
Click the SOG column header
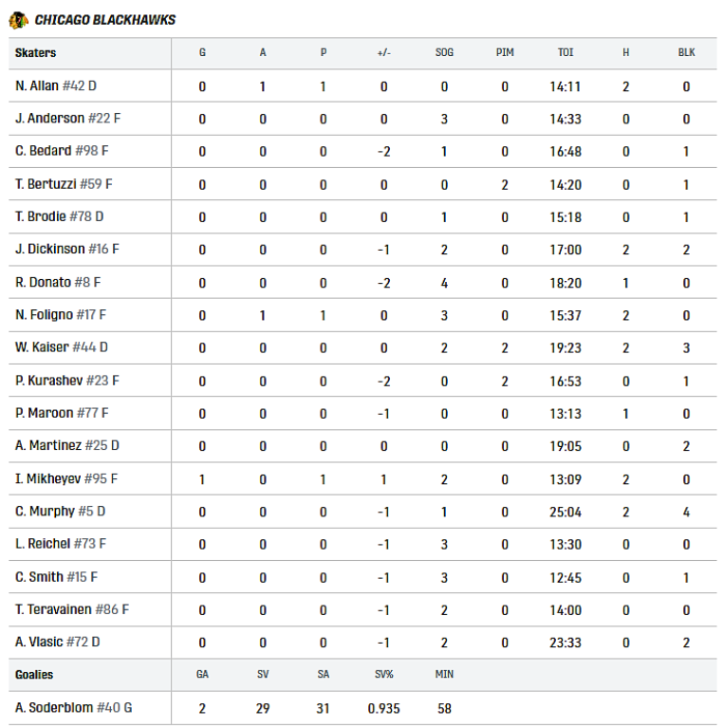click(444, 52)
